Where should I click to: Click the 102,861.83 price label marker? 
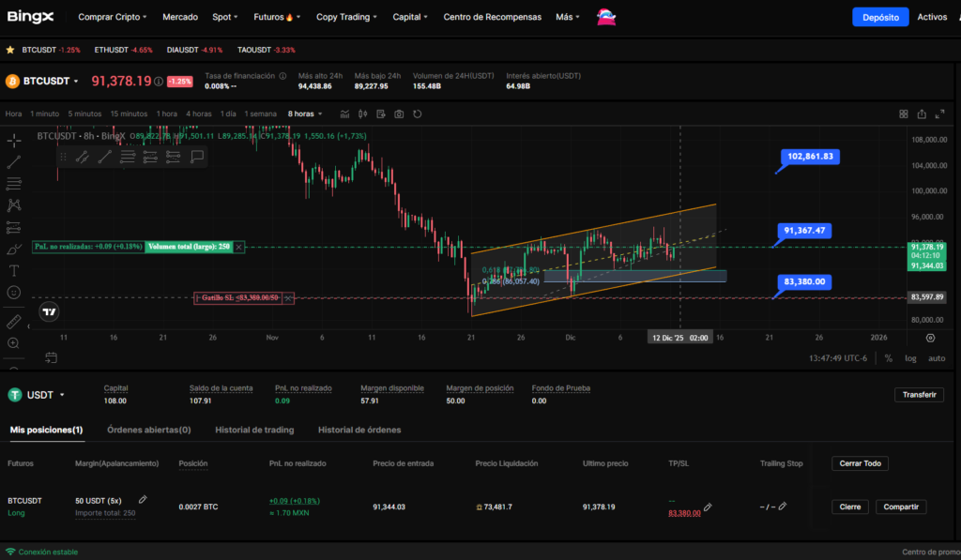pyautogui.click(x=811, y=157)
